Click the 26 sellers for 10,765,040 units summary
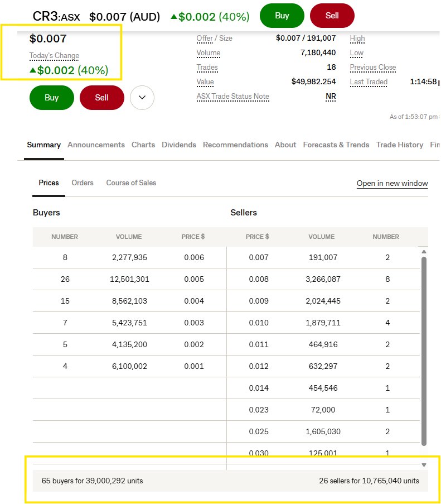441x504 pixels. pyautogui.click(x=369, y=481)
